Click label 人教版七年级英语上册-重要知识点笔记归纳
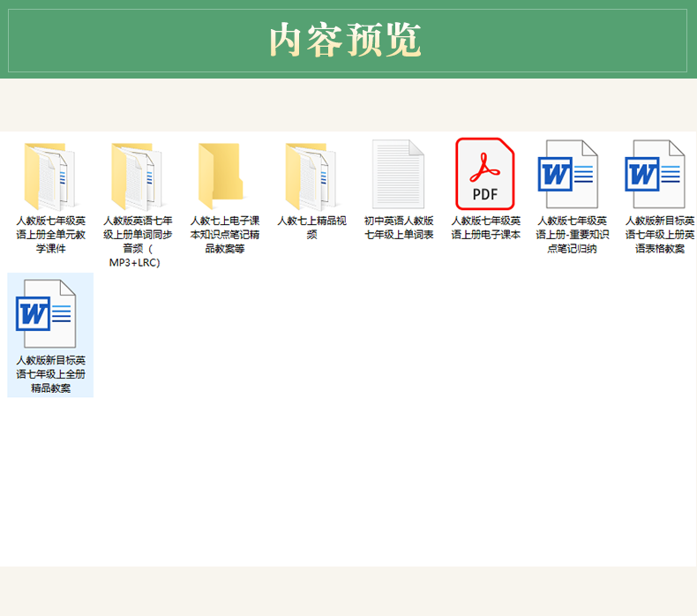 (x=572, y=235)
